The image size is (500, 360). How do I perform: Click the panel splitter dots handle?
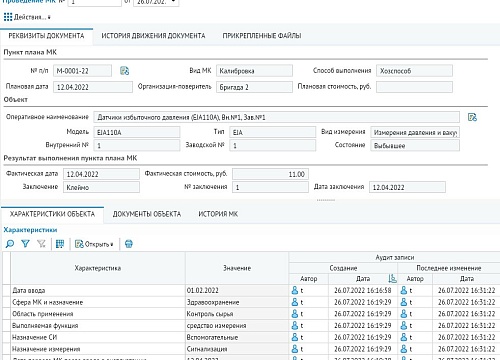pyautogui.click(x=326, y=200)
